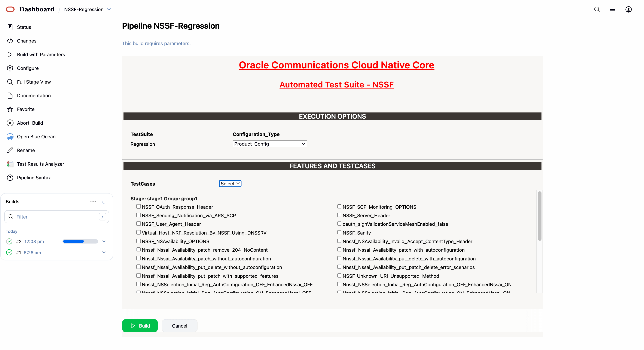
Task: Click the Pipeline Syntax help icon
Action: coord(10,178)
